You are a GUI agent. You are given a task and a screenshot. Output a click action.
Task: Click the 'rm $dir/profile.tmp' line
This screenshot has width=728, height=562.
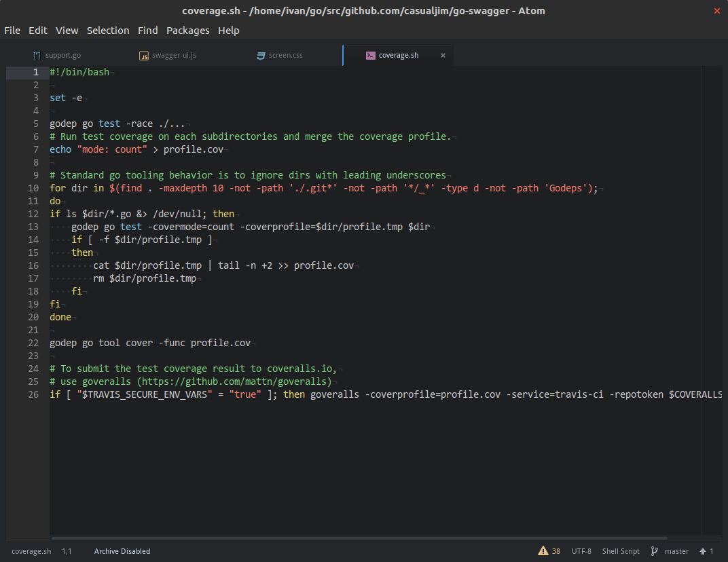(x=145, y=278)
